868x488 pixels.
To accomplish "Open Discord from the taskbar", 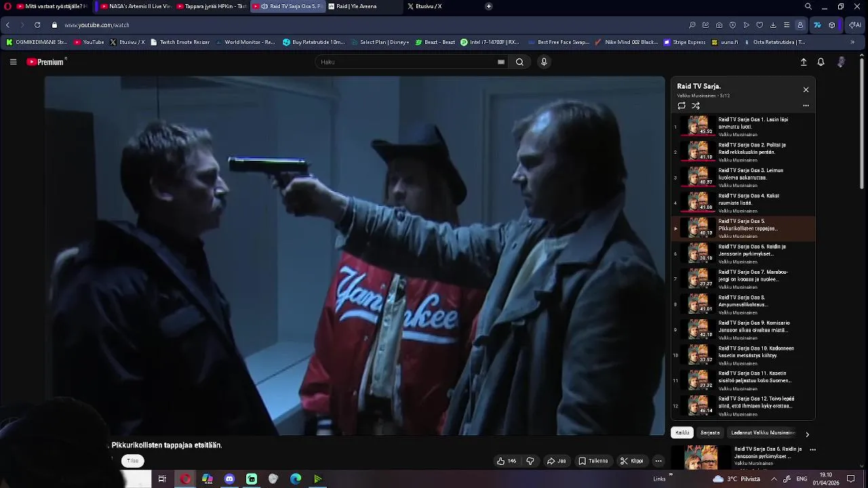I will 229,479.
